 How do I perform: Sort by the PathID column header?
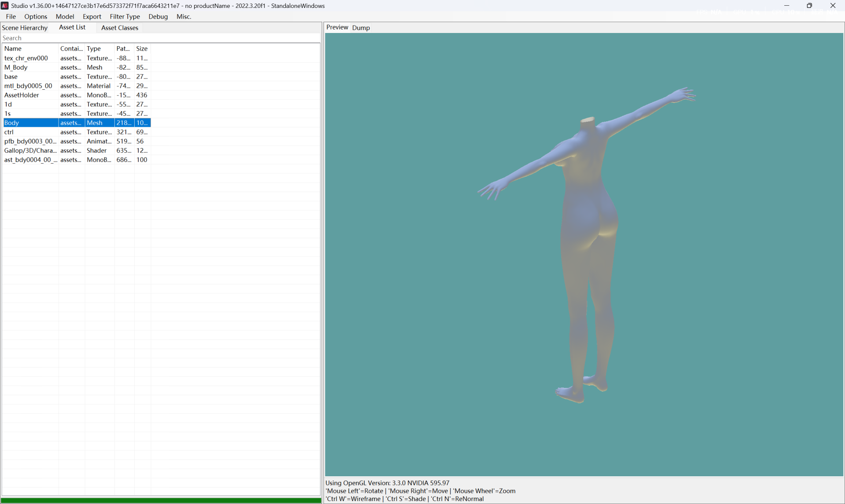(124, 48)
